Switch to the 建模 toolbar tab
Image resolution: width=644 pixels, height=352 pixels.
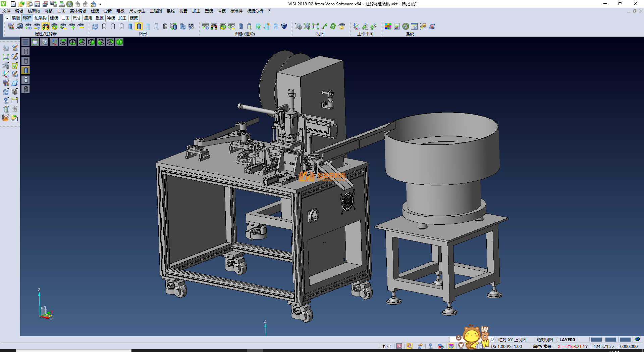(x=54, y=18)
